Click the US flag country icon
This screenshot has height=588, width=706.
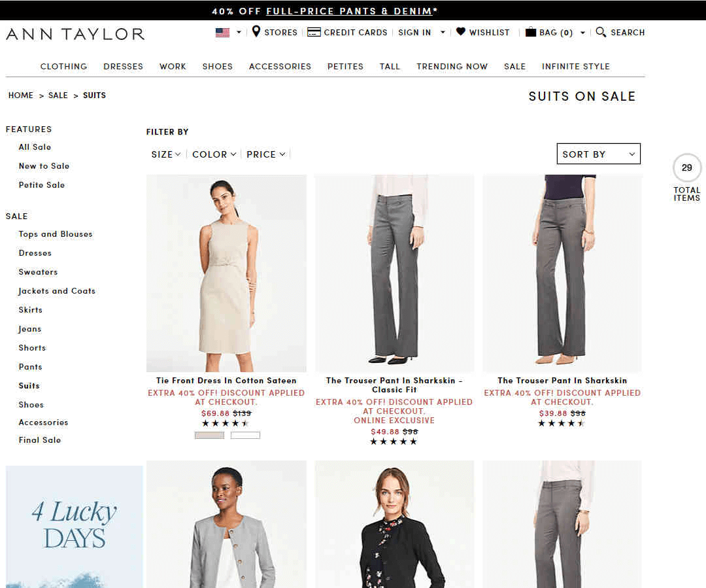click(x=222, y=33)
